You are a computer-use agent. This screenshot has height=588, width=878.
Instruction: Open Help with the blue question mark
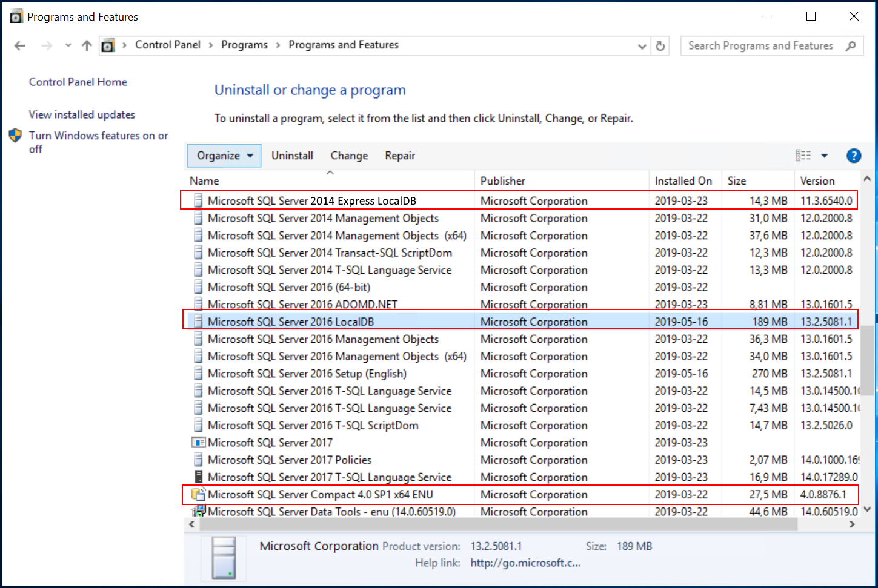tap(854, 156)
